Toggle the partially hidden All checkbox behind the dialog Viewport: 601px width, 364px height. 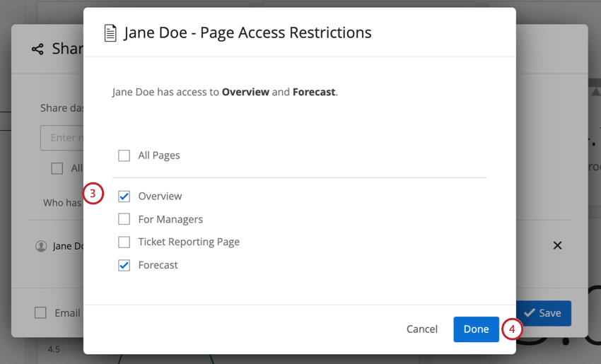(x=57, y=168)
